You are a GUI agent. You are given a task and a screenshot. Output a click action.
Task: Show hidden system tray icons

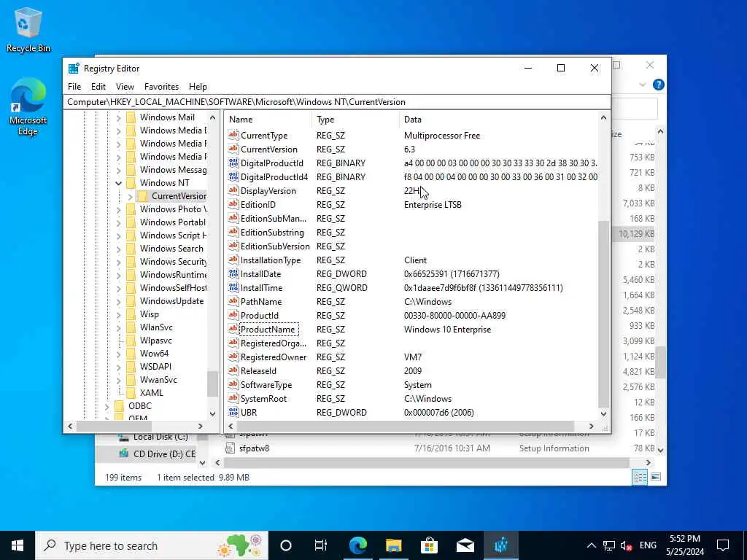point(591,545)
